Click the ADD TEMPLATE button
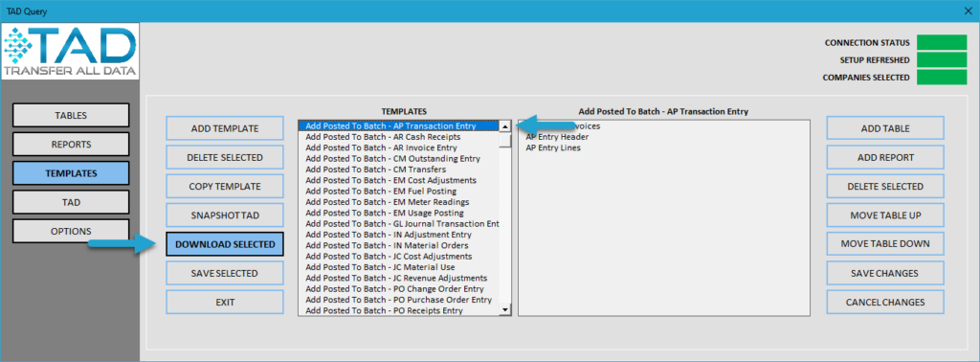Screen dimensions: 980x362 pyautogui.click(x=224, y=128)
